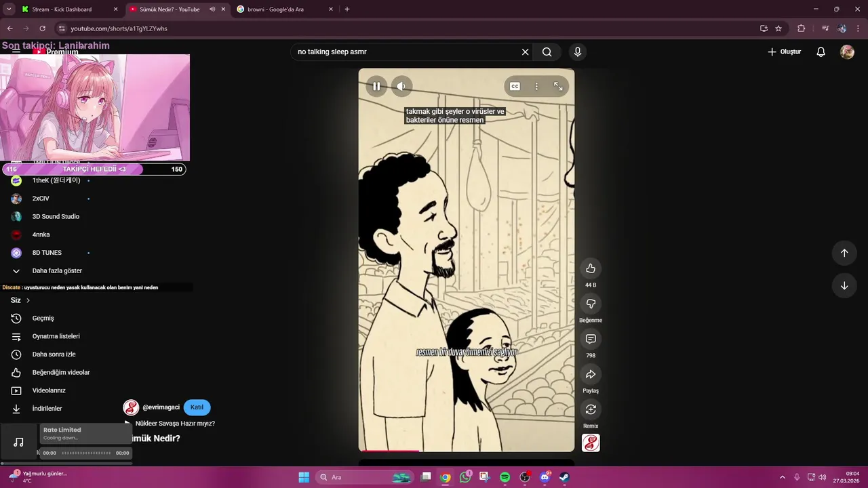Share the Short via Paylaş icon
Viewport: 868px width, 488px height.
coord(591,374)
